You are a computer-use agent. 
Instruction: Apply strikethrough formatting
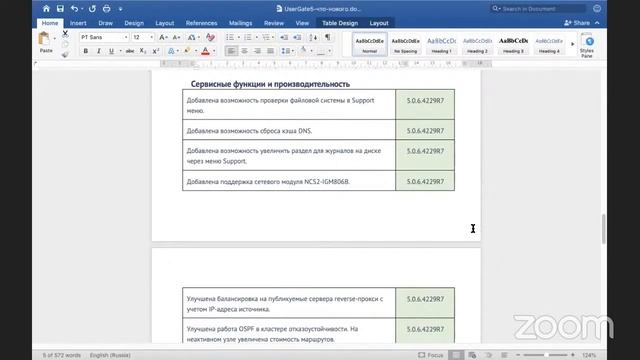click(130, 51)
